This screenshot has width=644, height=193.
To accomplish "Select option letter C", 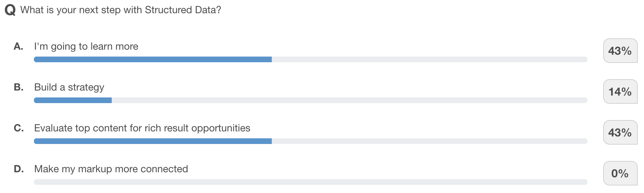I will coord(19,128).
